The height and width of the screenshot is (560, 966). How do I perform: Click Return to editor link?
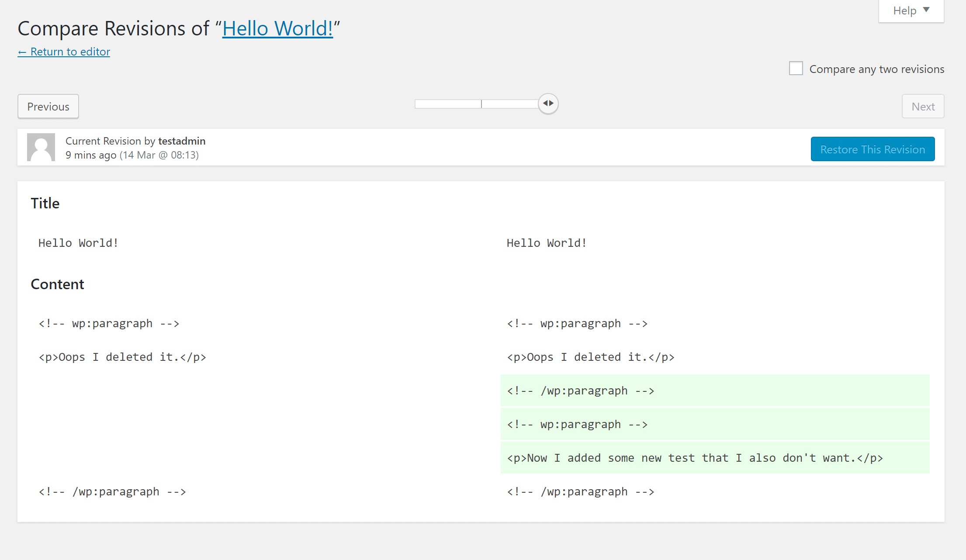coord(63,52)
